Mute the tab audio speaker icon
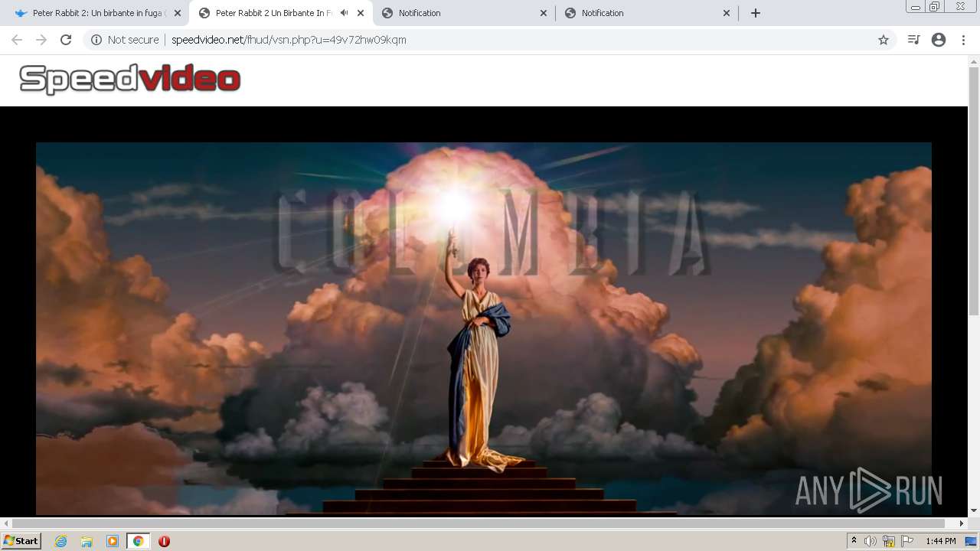The image size is (980, 551). click(x=344, y=13)
